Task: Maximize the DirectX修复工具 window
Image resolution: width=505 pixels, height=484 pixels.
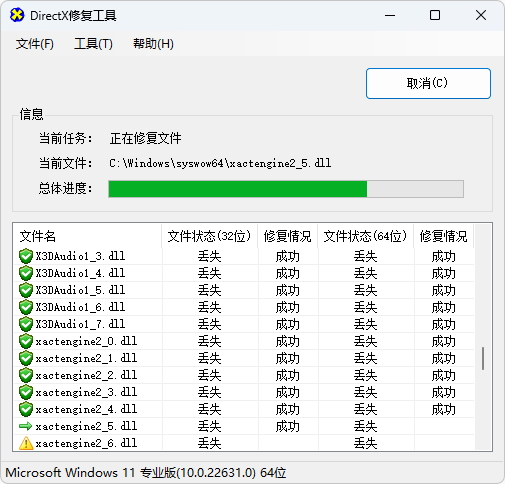Action: click(435, 15)
